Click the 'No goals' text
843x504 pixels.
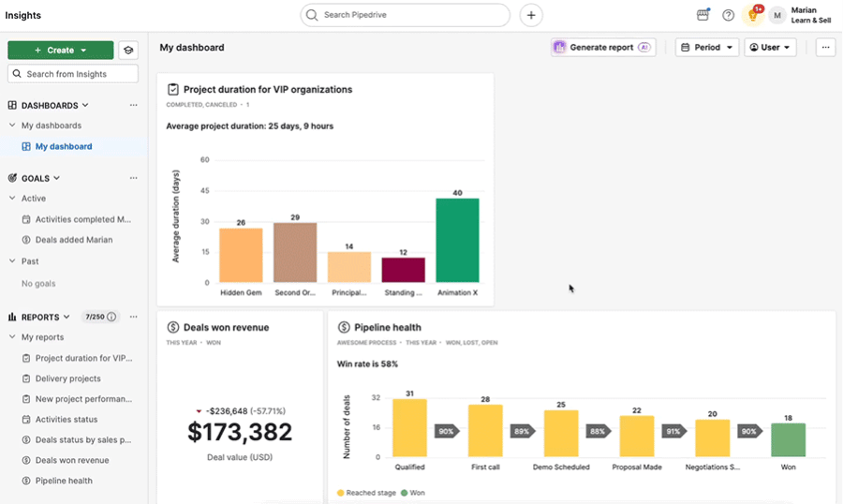pos(38,284)
